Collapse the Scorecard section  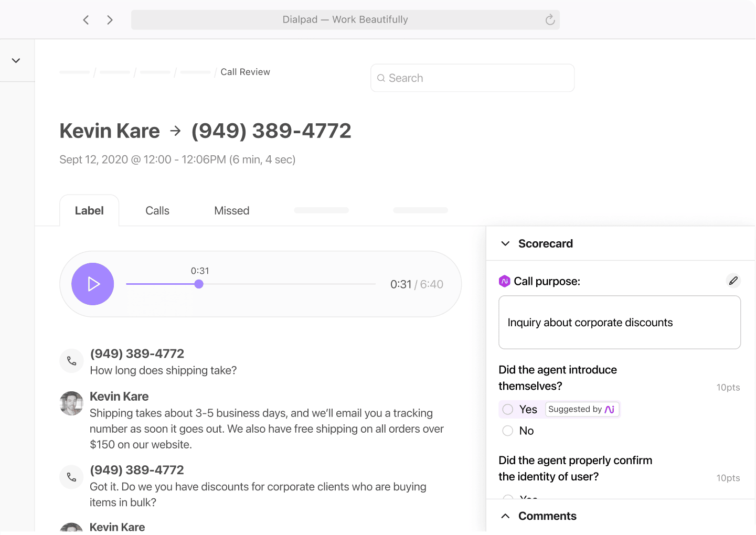[505, 243]
